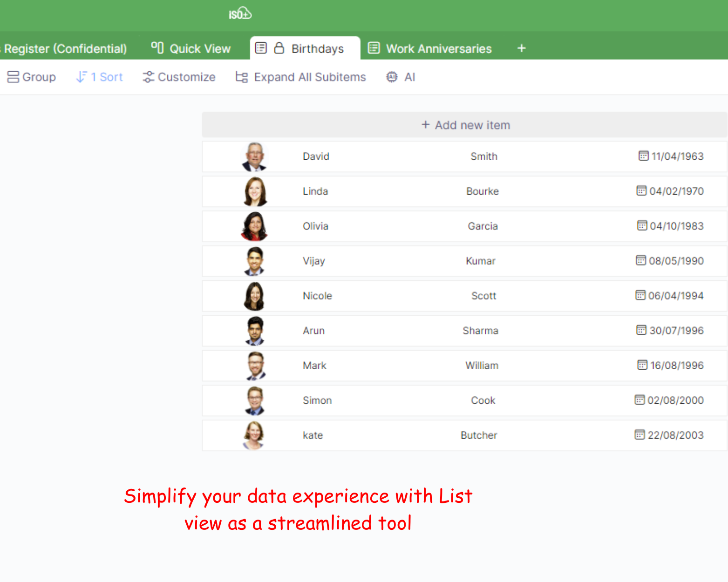Click Add new item

(465, 125)
